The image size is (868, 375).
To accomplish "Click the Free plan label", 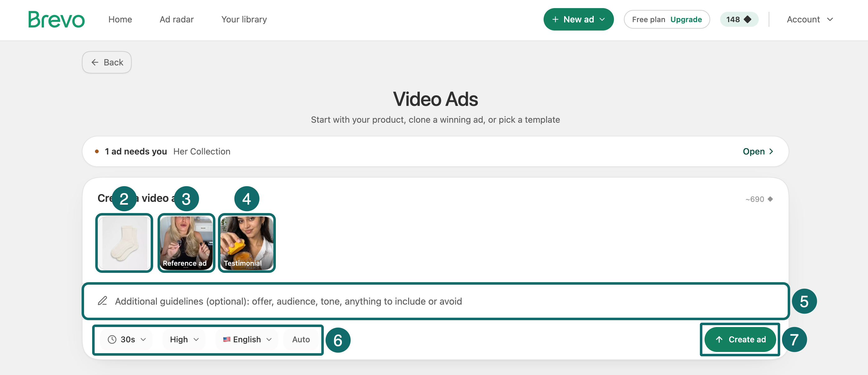I will click(648, 19).
